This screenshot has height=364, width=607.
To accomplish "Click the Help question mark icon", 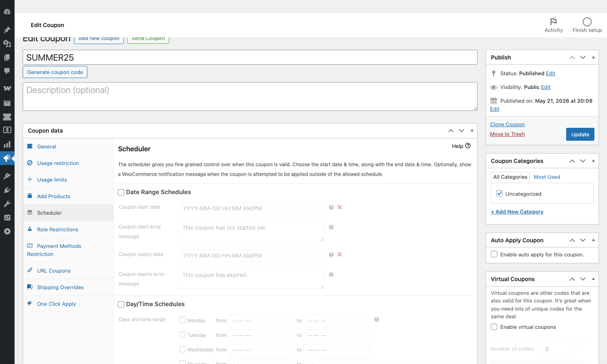I will (x=468, y=146).
